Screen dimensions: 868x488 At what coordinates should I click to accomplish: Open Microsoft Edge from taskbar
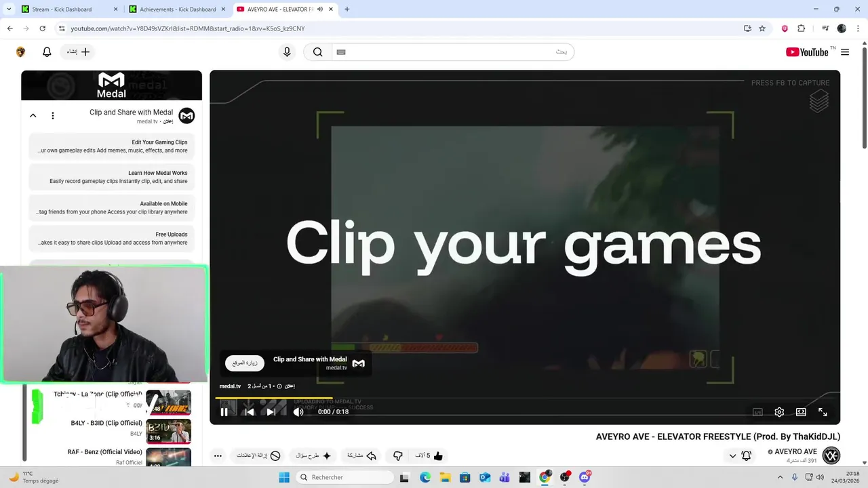425,477
